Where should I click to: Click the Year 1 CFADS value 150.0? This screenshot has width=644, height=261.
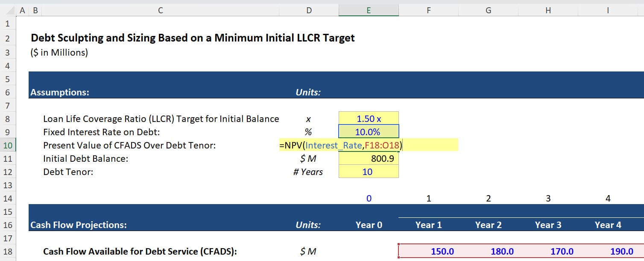click(428, 251)
